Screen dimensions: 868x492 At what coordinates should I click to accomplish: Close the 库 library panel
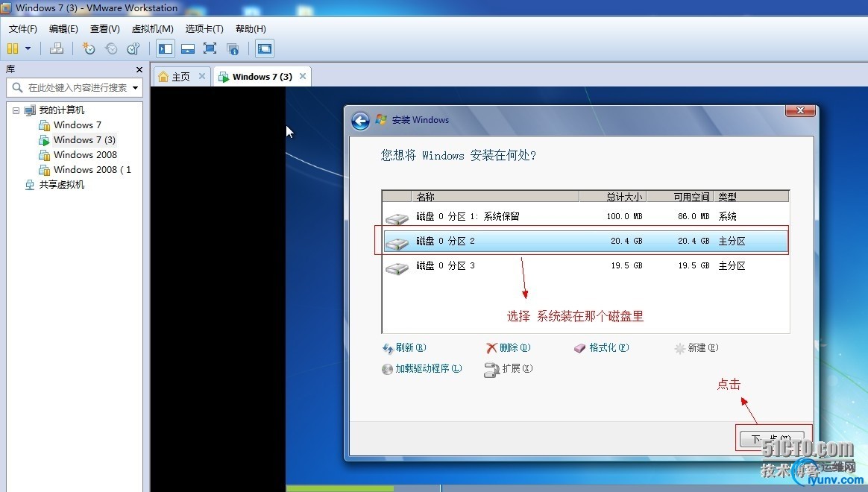139,70
